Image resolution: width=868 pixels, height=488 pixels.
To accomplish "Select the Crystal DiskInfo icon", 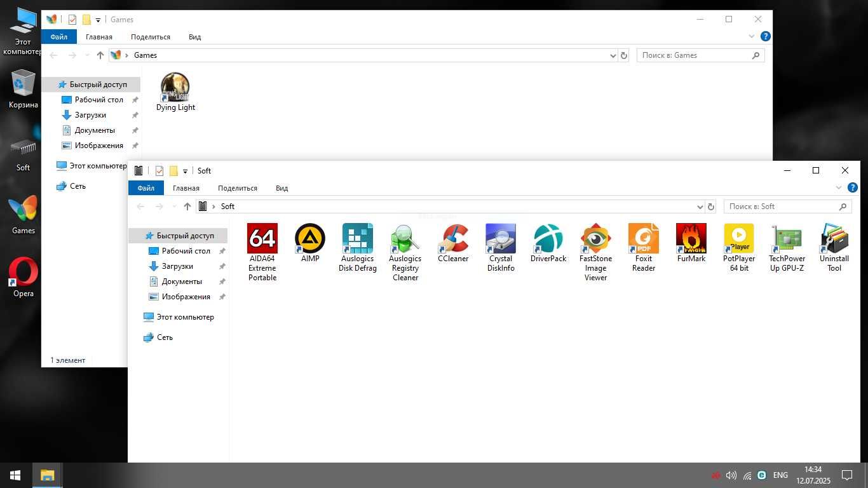I will coord(501,248).
